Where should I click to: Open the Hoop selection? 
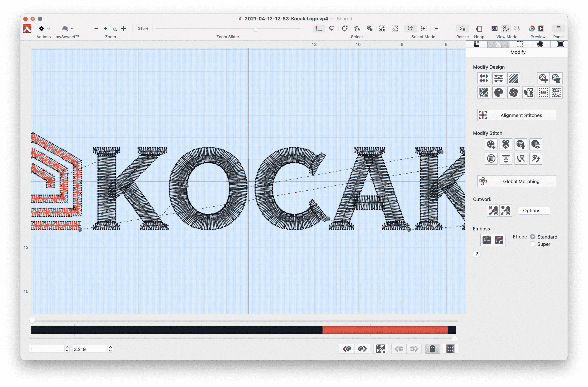pos(479,28)
